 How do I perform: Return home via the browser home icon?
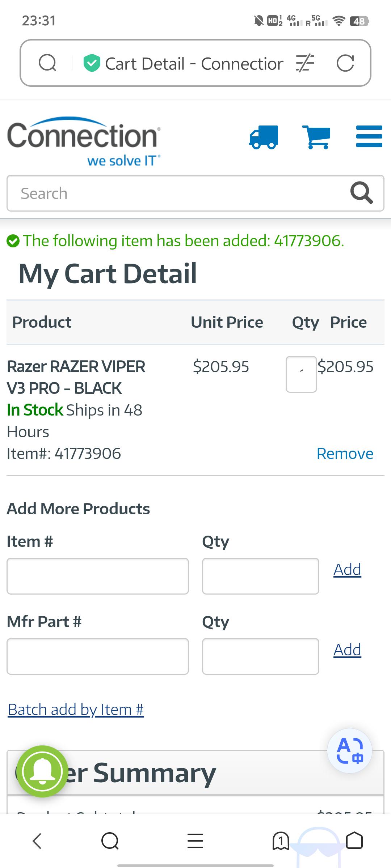[354, 841]
